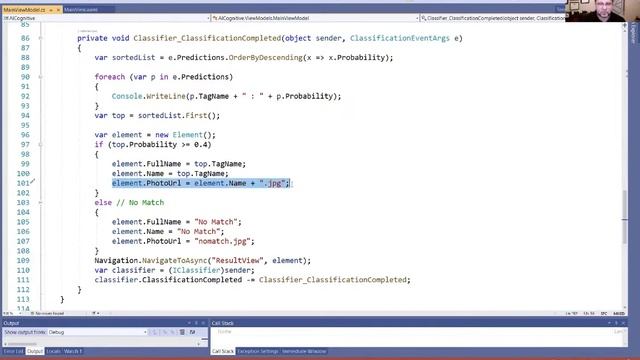Open the AICognitive.ViewModels.MainViewModel type dropdown
This screenshot has width=640, height=360.
[x=315, y=18]
